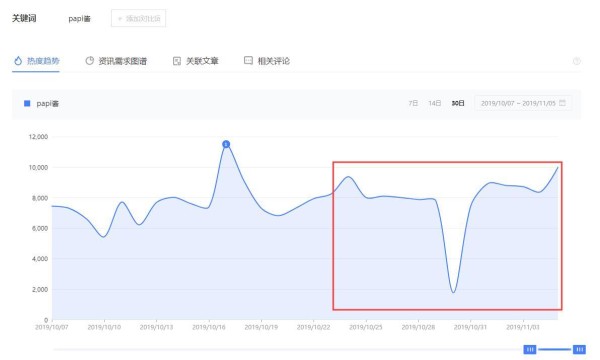Toggle the papi酱 legend blue square
The height and width of the screenshot is (360, 600).
click(27, 104)
